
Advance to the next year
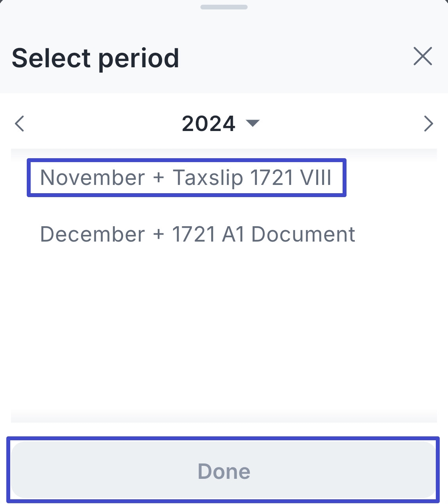pyautogui.click(x=429, y=124)
